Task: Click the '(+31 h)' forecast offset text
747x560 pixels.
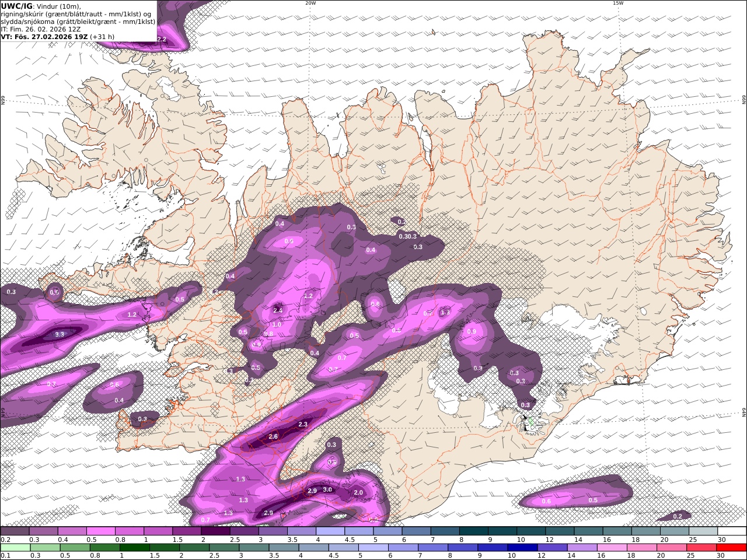Action: (x=102, y=36)
